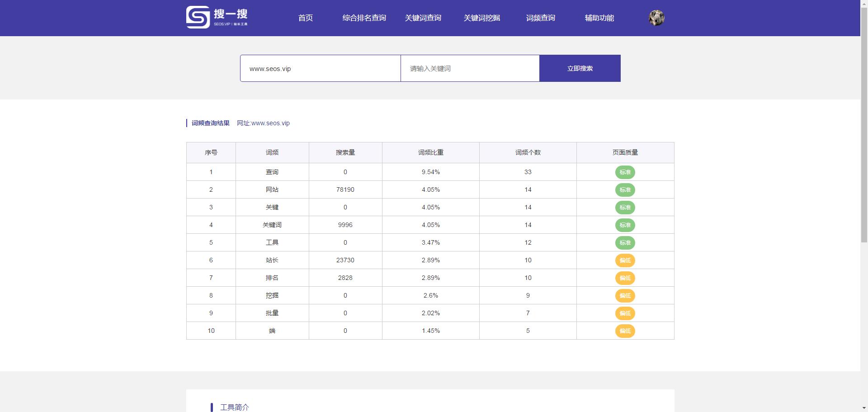Select the 偏低 badge for 站长
868x412 pixels.
pyautogui.click(x=625, y=260)
